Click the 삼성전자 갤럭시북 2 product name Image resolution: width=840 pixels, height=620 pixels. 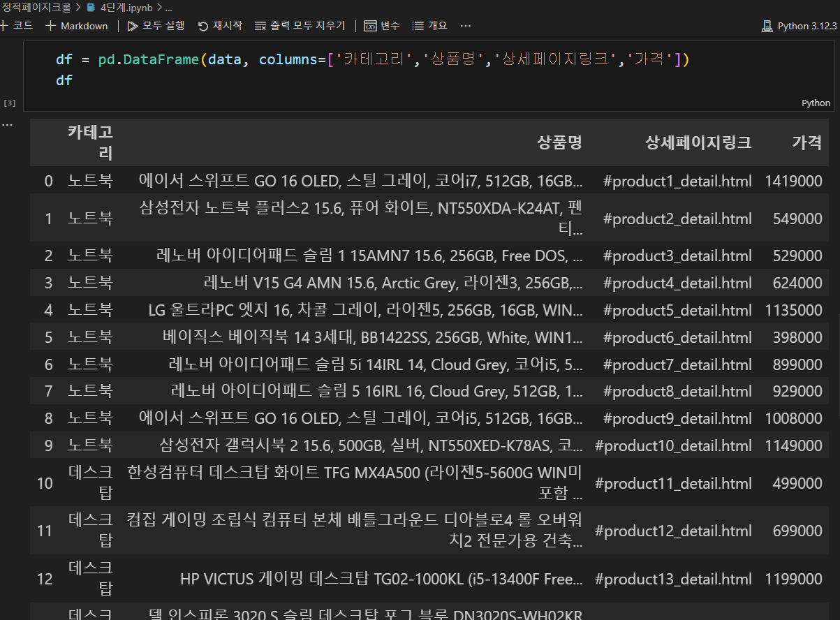tap(371, 445)
